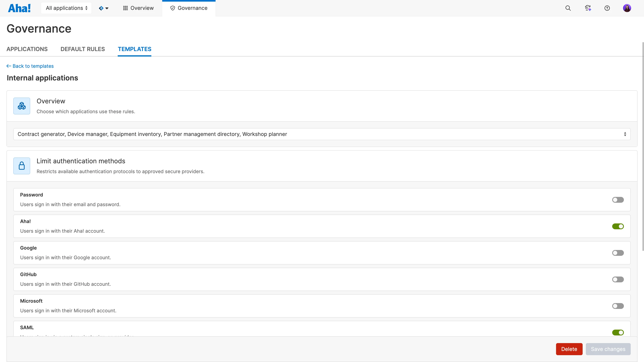Click the GitHub method label

tap(28, 274)
